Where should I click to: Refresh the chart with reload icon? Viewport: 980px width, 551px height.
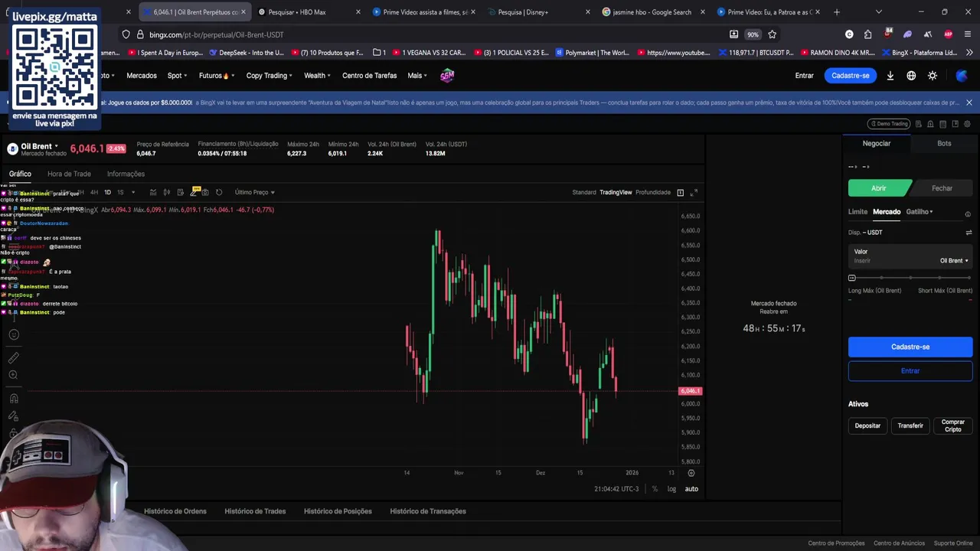coord(219,192)
